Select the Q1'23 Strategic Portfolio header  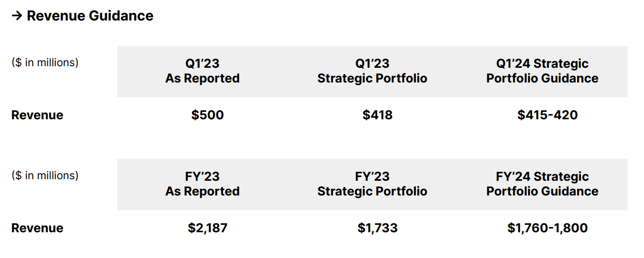pyautogui.click(x=372, y=71)
